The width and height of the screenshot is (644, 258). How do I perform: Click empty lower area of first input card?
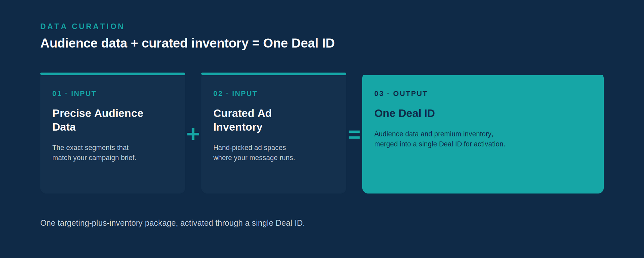(x=113, y=178)
